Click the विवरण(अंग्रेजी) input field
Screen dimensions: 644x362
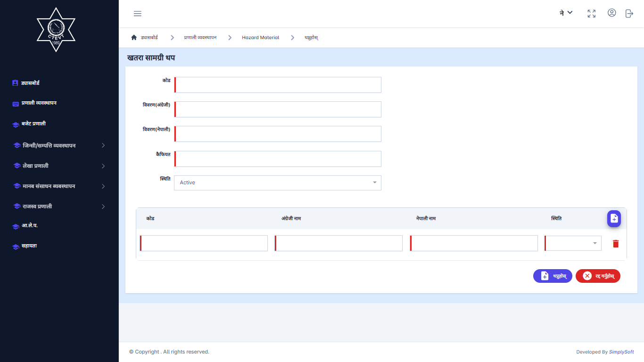[278, 109]
